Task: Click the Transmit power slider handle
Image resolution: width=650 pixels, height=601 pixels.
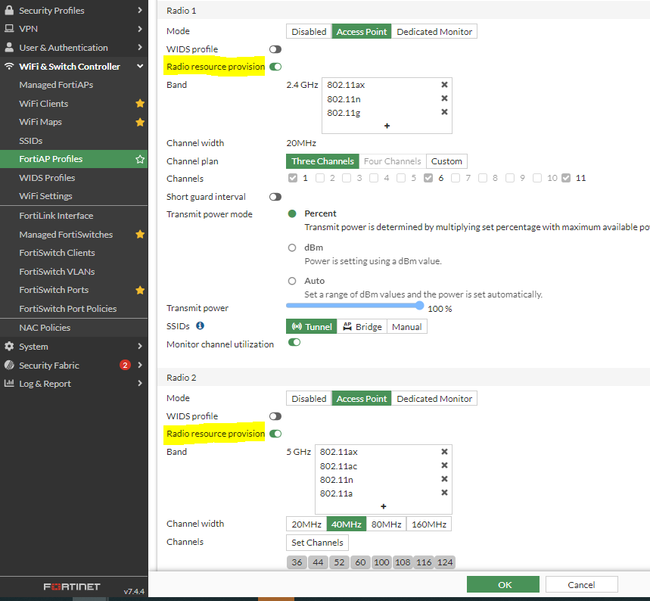Action: 420,306
